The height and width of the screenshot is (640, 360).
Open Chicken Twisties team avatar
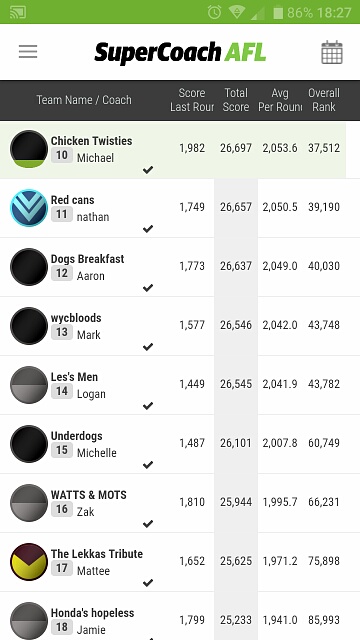point(29,149)
